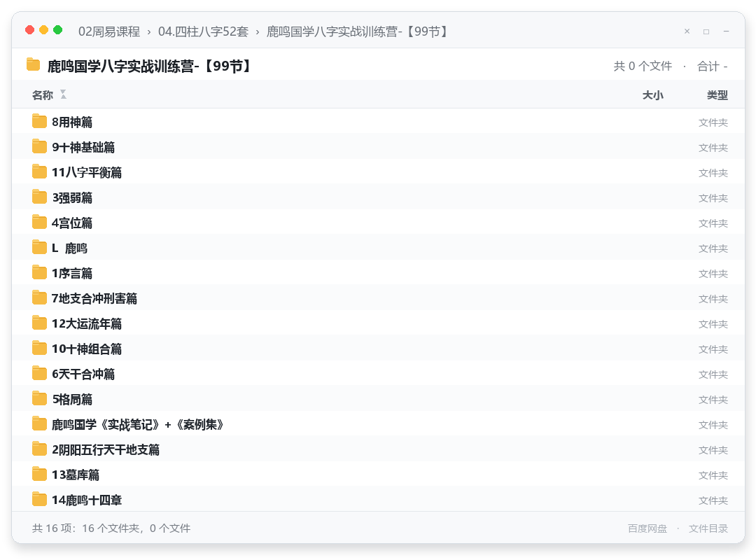Go to 04.四柱八字52套 in the breadcrumb
This screenshot has width=756, height=560.
coord(203,31)
